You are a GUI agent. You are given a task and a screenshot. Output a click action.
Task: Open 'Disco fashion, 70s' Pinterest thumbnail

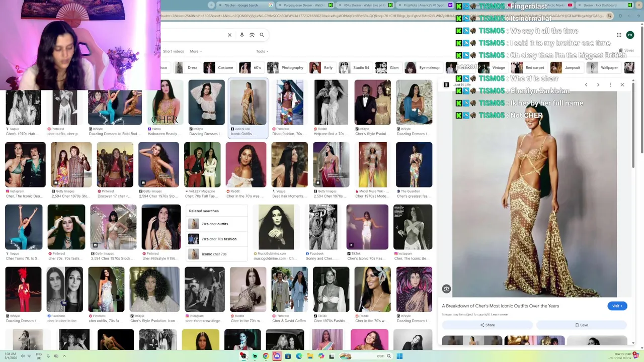(289, 103)
